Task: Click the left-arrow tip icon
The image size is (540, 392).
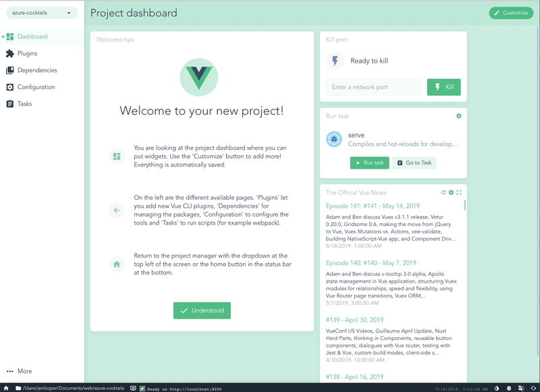Action: click(117, 211)
